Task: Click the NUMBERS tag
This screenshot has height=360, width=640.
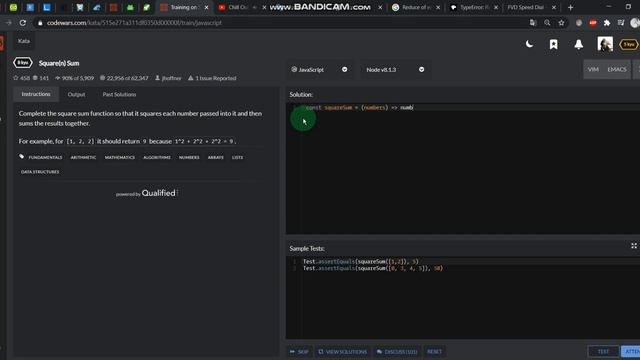Action: click(189, 157)
